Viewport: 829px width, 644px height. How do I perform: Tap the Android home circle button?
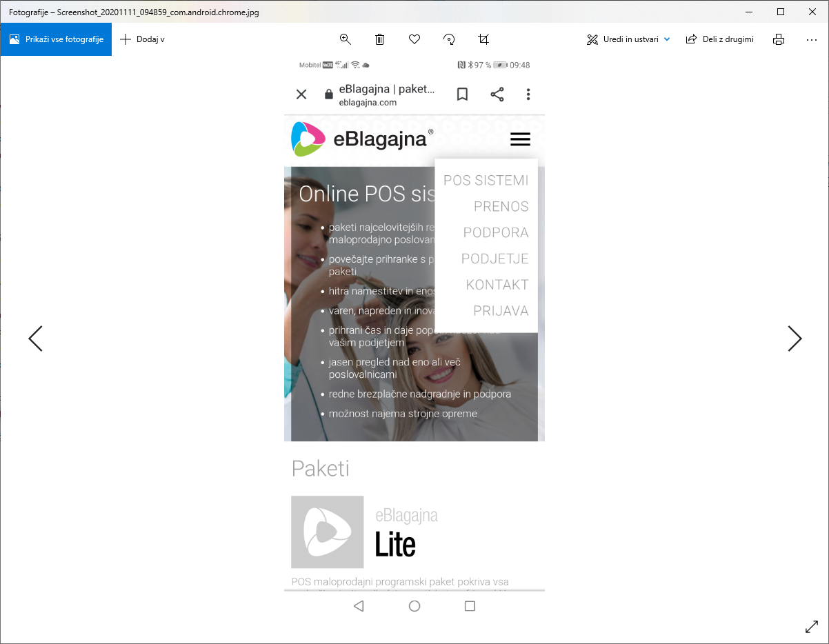coord(415,606)
